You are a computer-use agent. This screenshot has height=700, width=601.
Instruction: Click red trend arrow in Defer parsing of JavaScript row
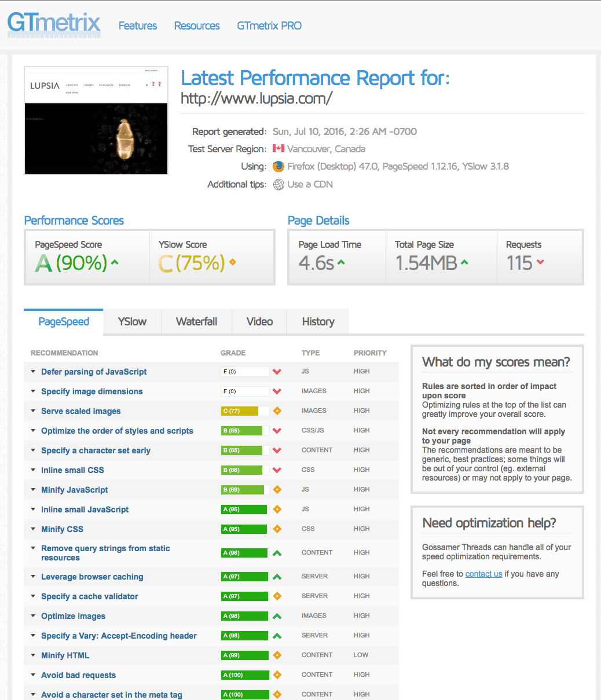(277, 372)
